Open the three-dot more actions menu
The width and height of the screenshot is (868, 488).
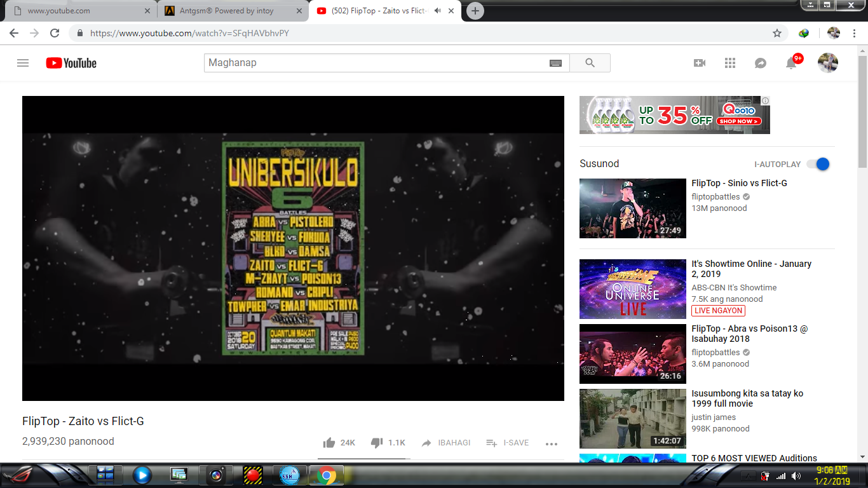(x=552, y=444)
